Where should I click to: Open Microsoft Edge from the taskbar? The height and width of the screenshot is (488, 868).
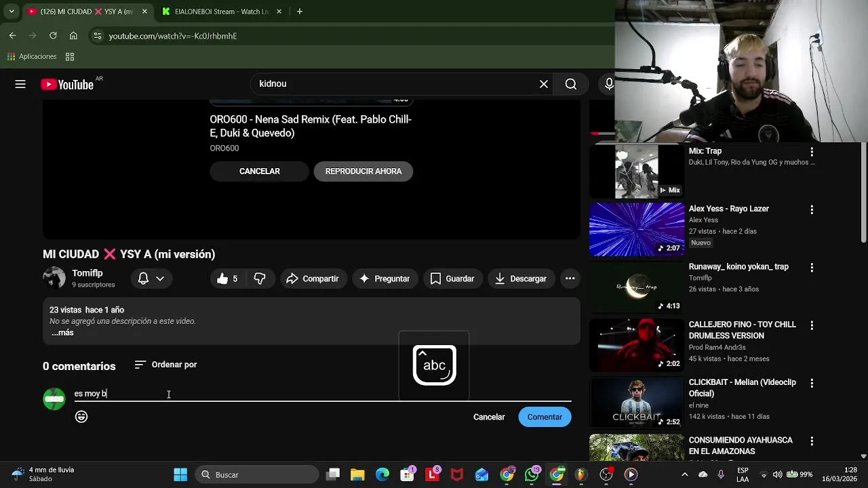(382, 474)
